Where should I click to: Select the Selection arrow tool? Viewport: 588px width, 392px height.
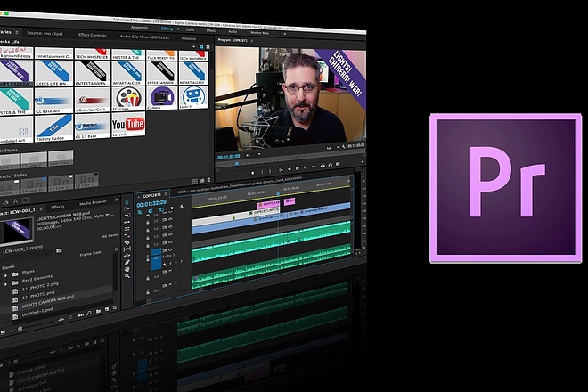pyautogui.click(x=127, y=202)
